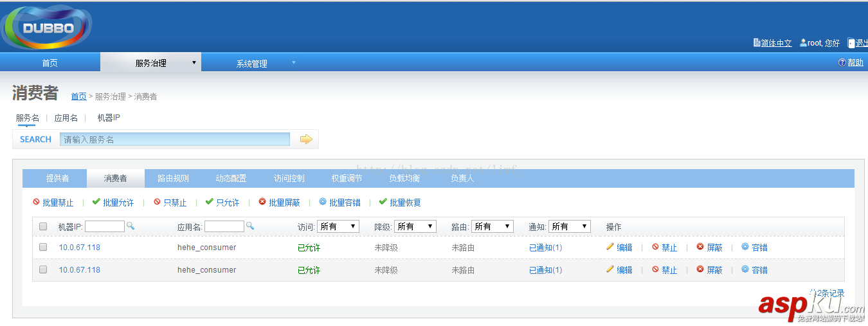
Task: Open the 系统管理 navigation menu
Action: pos(251,64)
